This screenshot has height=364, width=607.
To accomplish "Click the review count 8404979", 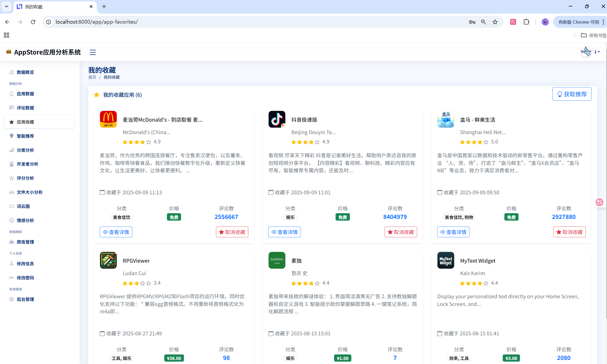I will tap(395, 217).
